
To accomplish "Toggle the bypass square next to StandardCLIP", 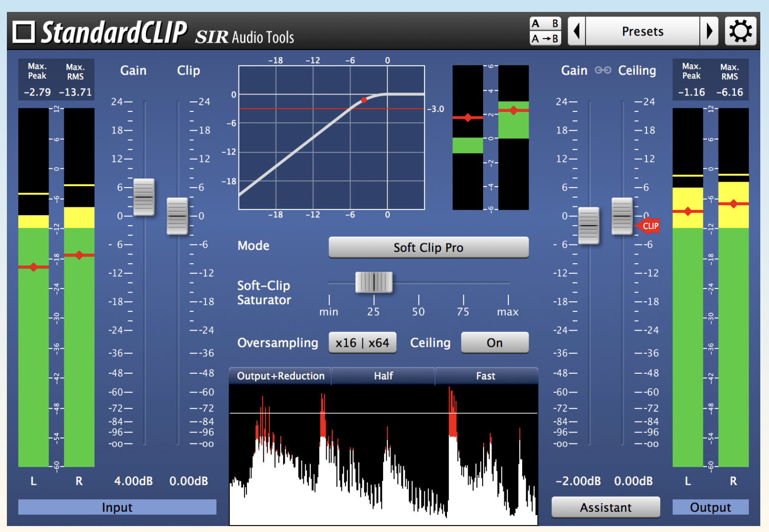I will [x=23, y=32].
